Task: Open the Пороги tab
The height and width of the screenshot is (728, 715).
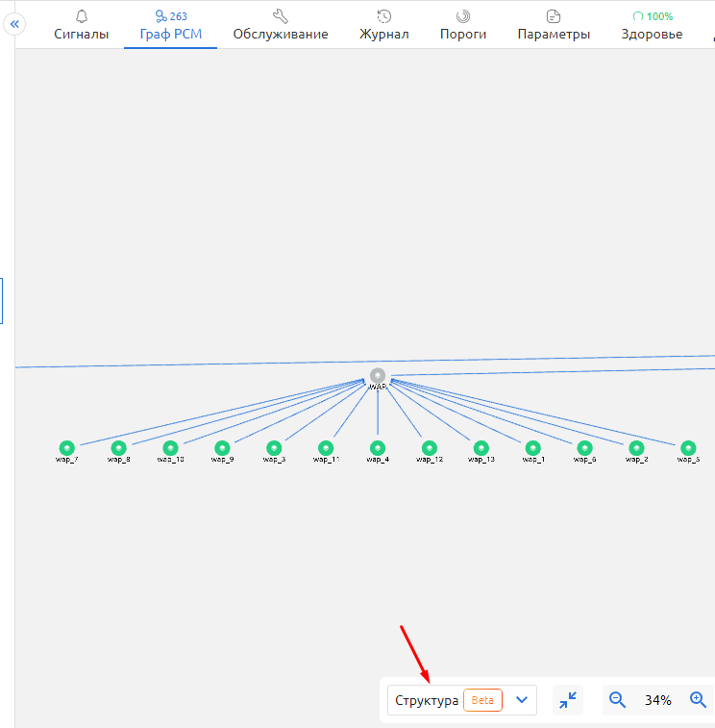Action: pos(463,26)
